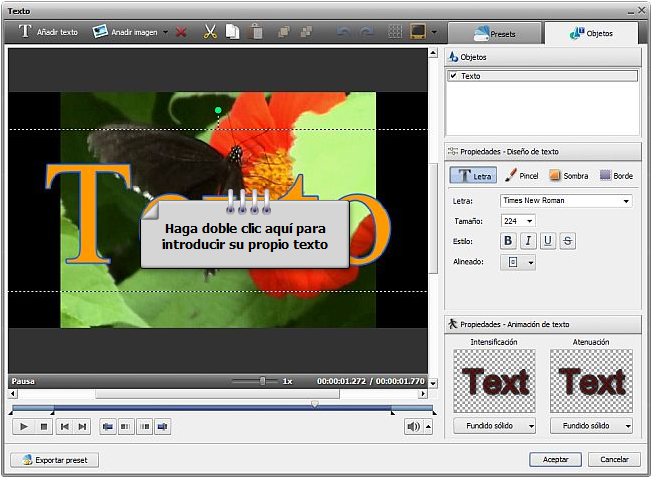Toggle bold text style
This screenshot has height=478, width=652.
508,241
